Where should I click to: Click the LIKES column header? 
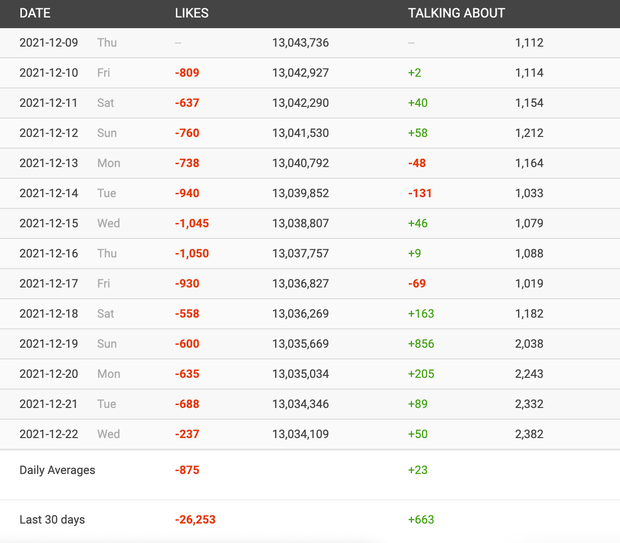192,13
